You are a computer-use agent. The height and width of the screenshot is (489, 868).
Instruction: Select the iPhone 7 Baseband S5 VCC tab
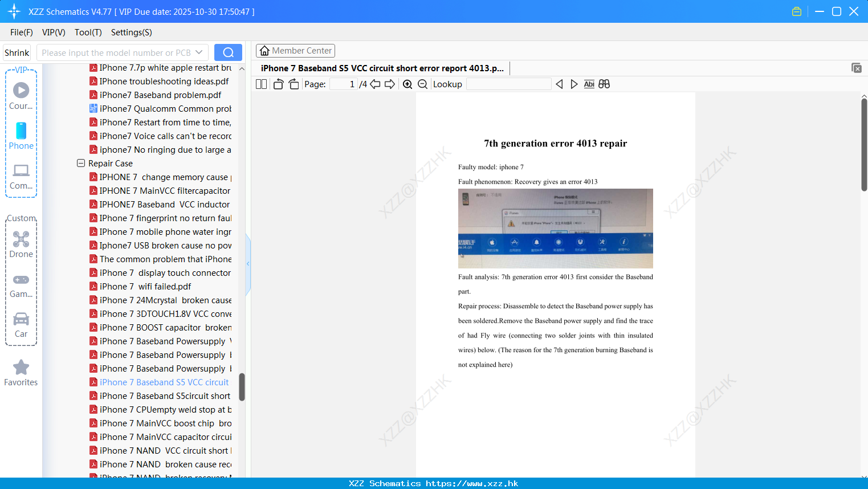[x=382, y=68]
